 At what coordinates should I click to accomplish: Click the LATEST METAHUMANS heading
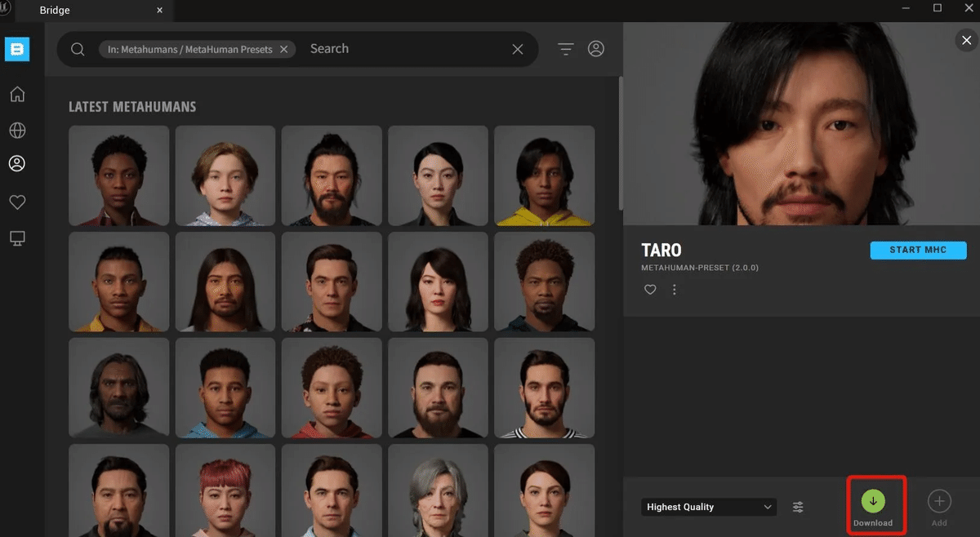click(x=132, y=107)
